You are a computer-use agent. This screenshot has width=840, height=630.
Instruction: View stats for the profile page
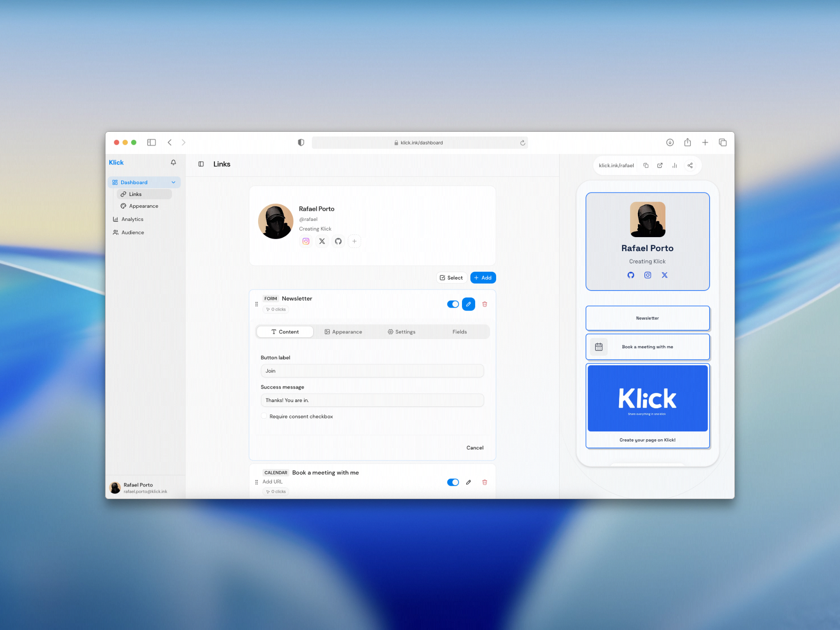click(x=675, y=165)
